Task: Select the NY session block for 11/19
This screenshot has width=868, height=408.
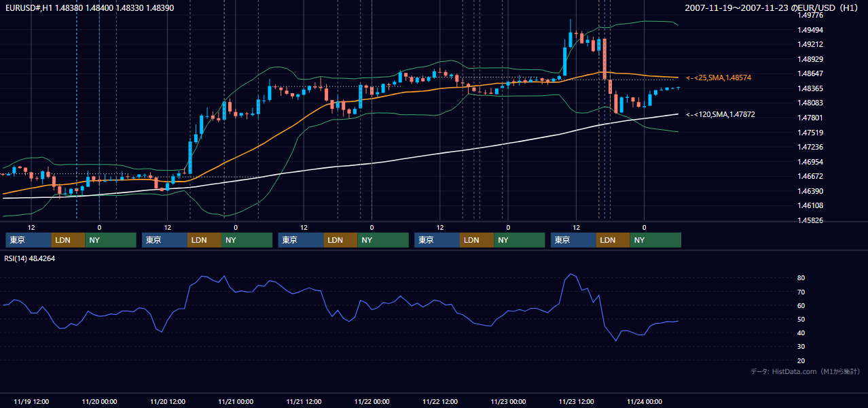Action: pos(111,240)
